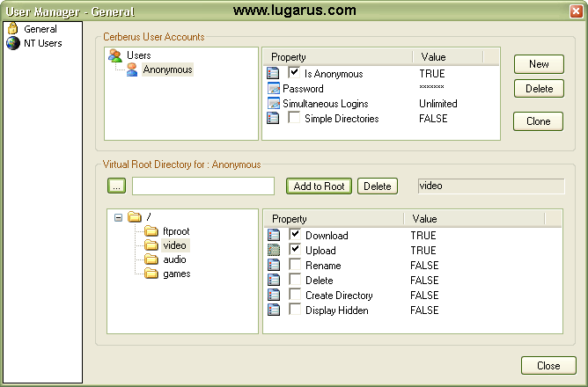Click the video folder icon

151,245
